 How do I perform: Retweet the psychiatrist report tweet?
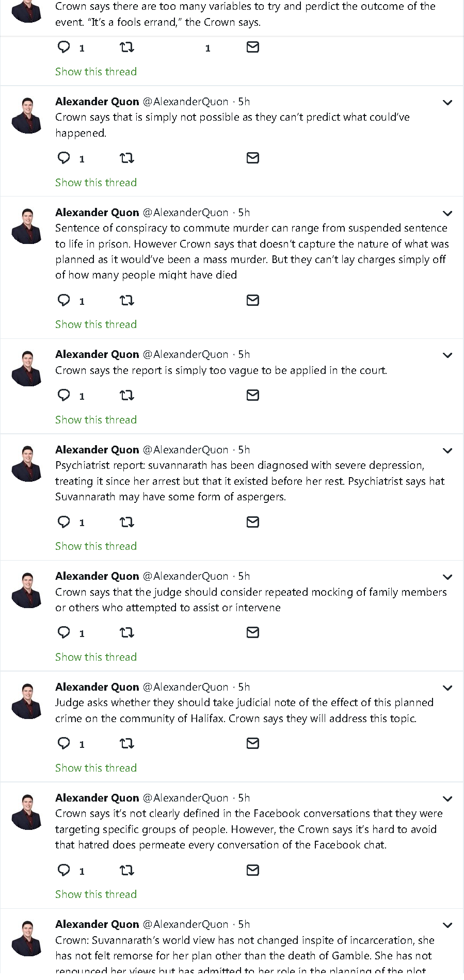tap(127, 522)
